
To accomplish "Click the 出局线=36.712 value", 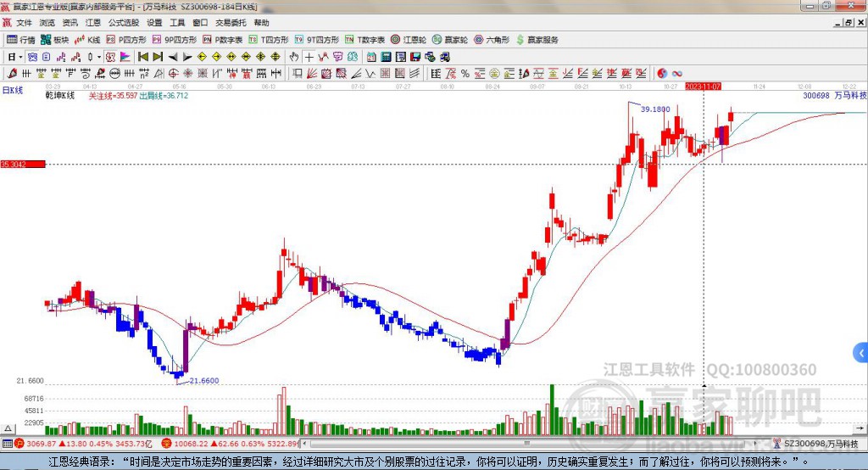I will click(x=164, y=95).
